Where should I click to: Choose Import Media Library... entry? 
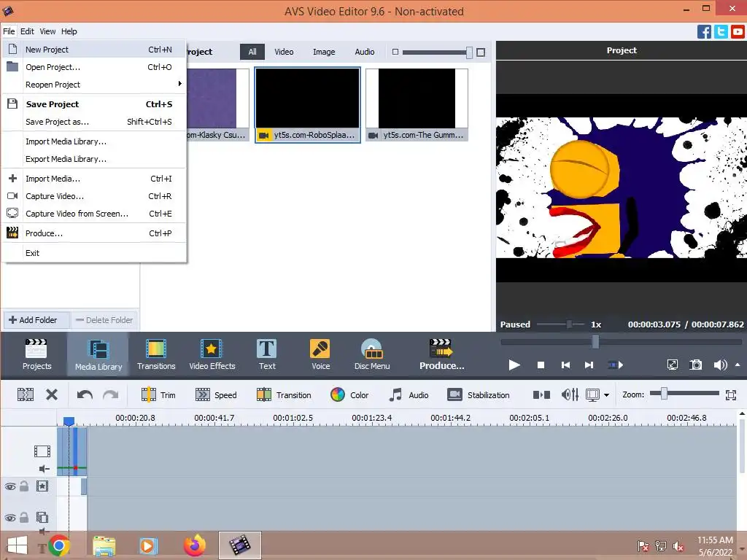coord(94,141)
